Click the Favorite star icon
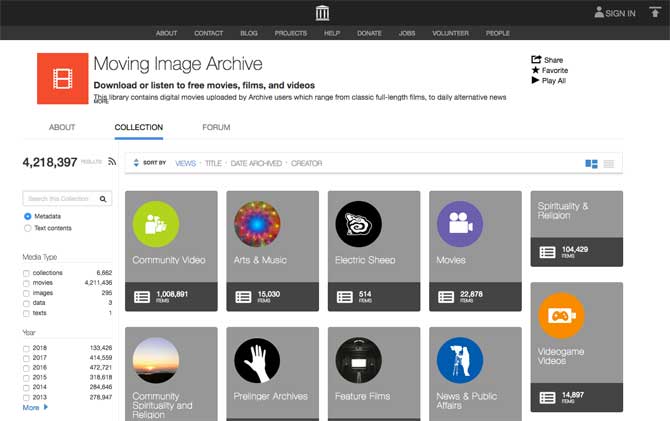 pos(535,70)
